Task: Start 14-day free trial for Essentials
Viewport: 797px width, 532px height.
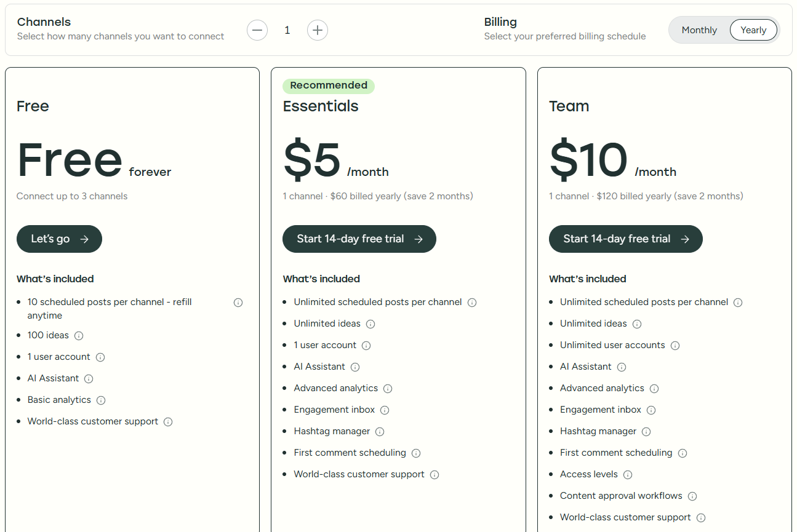Action: (359, 239)
